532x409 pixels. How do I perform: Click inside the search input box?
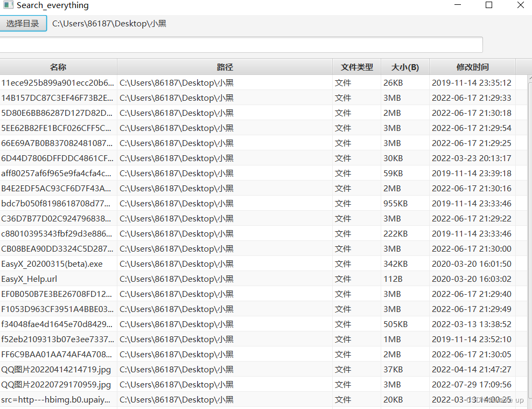[x=242, y=45]
